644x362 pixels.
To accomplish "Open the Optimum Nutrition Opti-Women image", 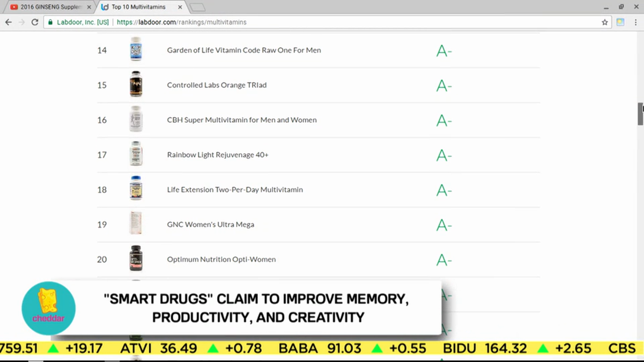I will pyautogui.click(x=136, y=258).
